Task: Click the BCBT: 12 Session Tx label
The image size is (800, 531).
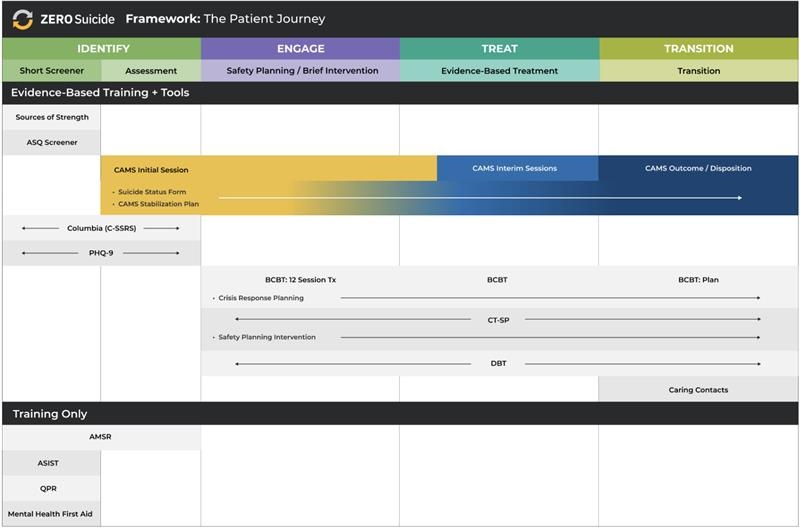Action: click(301, 280)
